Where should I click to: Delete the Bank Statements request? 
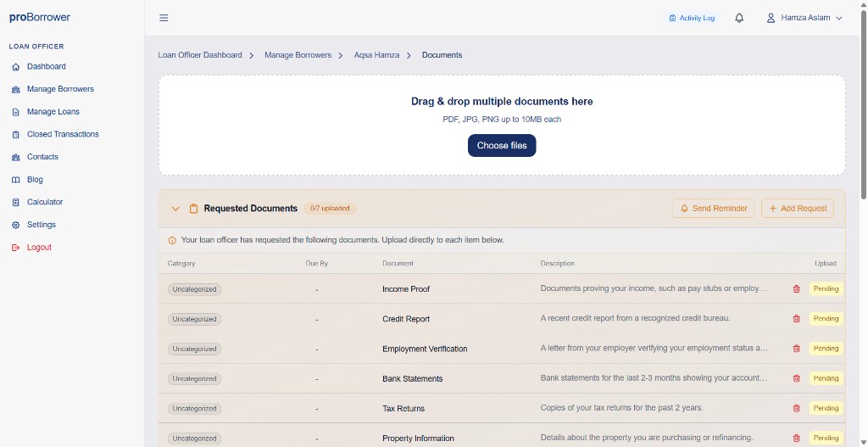coord(797,378)
